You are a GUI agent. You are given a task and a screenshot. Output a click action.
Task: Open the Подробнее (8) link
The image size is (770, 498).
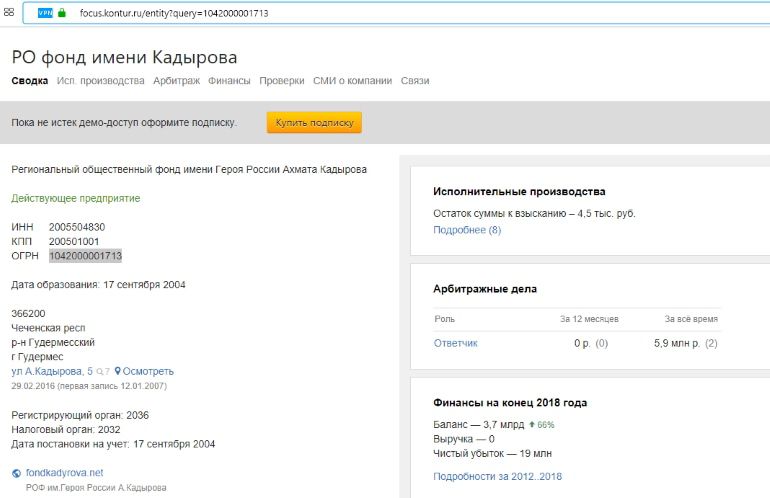click(467, 230)
